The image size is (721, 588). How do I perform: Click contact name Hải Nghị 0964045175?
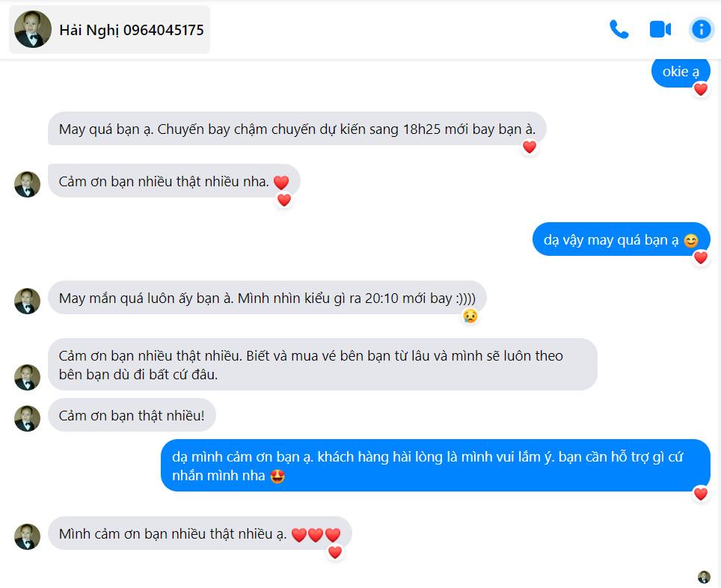coord(132,31)
